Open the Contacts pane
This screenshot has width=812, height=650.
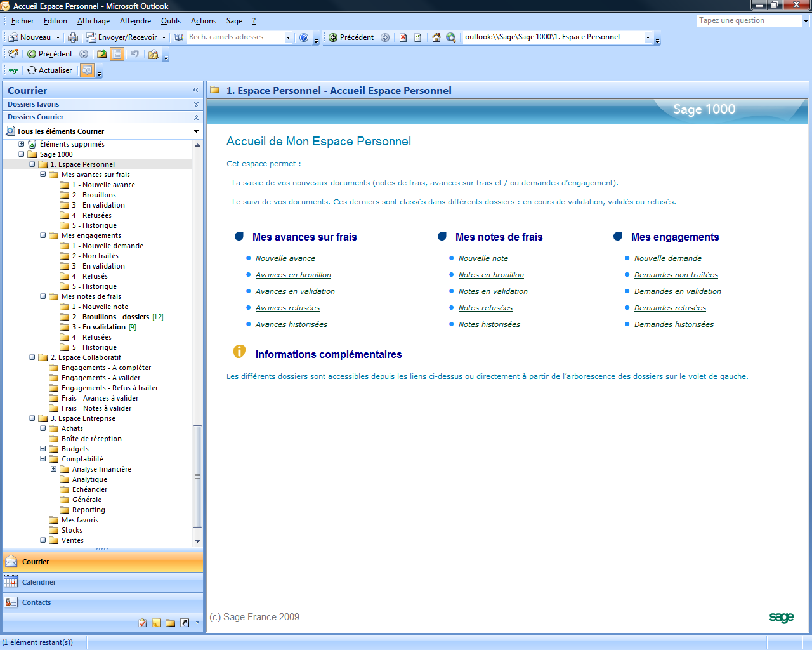[103, 602]
